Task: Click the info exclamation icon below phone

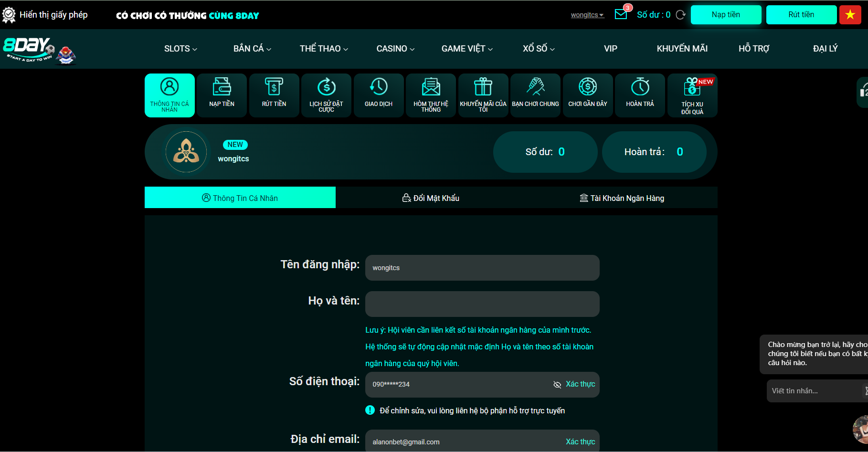Action: click(x=370, y=410)
